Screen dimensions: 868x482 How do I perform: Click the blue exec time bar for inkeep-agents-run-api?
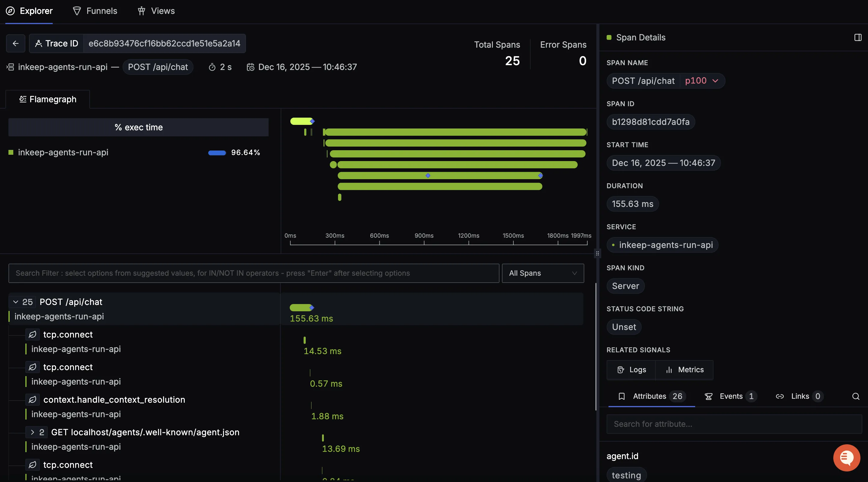click(x=217, y=153)
